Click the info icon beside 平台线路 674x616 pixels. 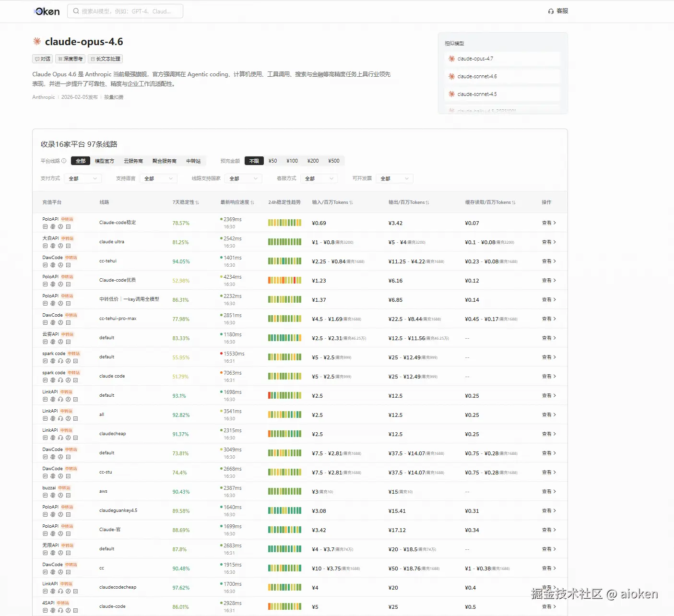point(64,161)
